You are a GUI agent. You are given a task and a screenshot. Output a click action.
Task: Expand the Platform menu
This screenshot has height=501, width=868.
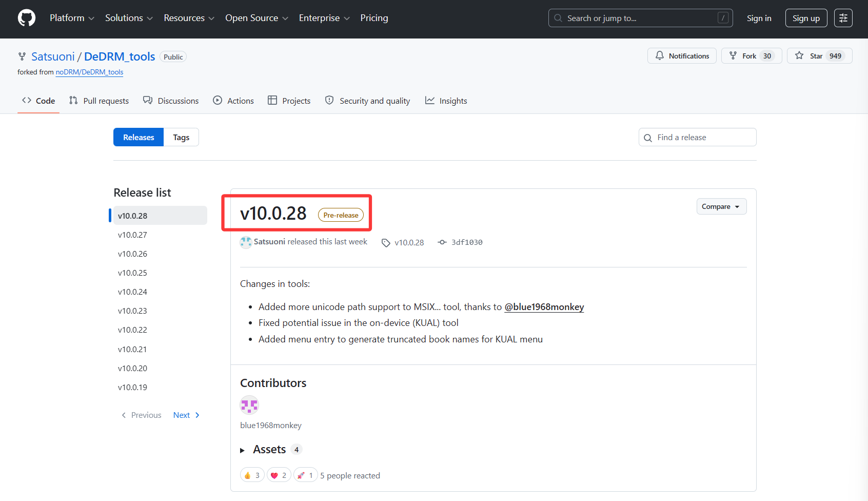click(x=72, y=18)
